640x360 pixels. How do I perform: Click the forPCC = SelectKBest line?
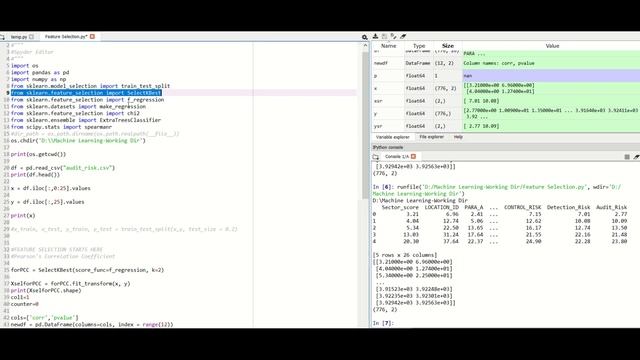tap(87, 270)
